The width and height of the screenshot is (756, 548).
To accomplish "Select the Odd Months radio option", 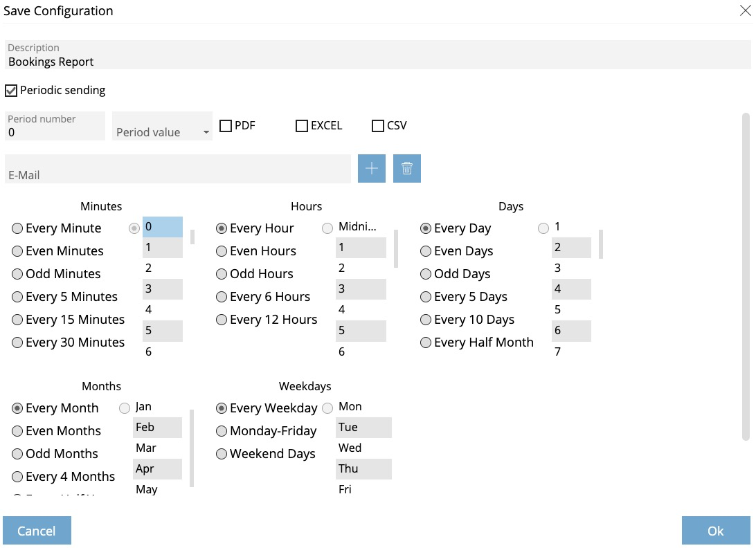I will (x=17, y=454).
